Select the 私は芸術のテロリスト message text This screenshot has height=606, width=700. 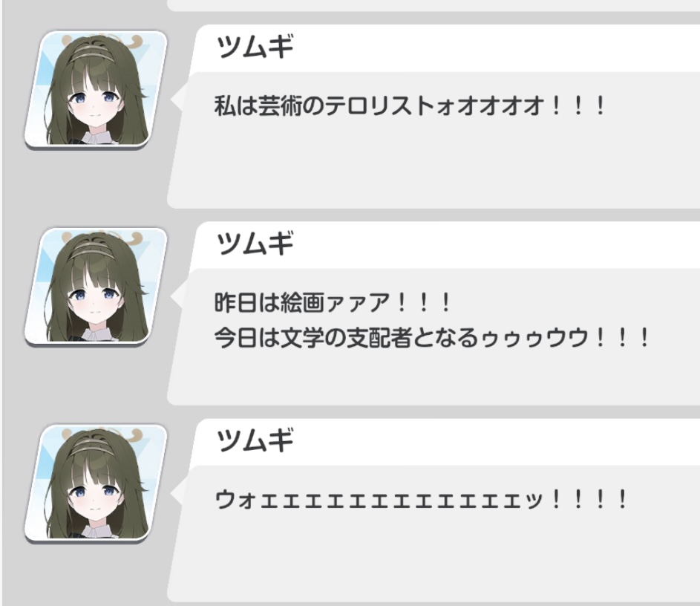[x=409, y=106]
